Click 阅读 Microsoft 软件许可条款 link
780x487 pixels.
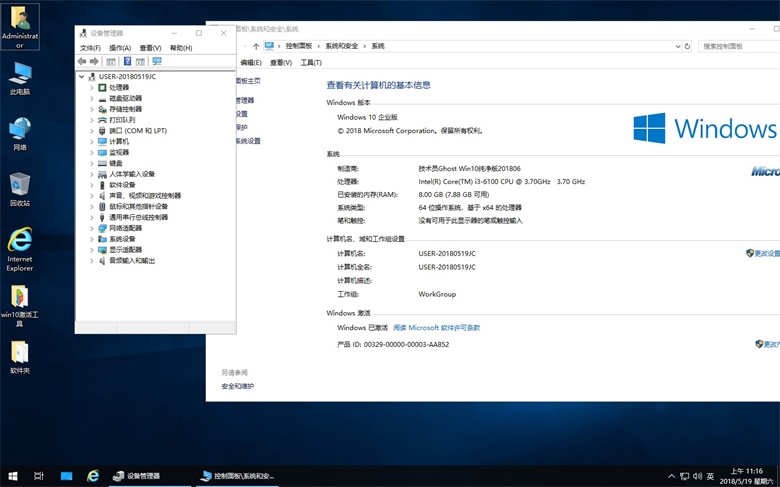[436, 328]
